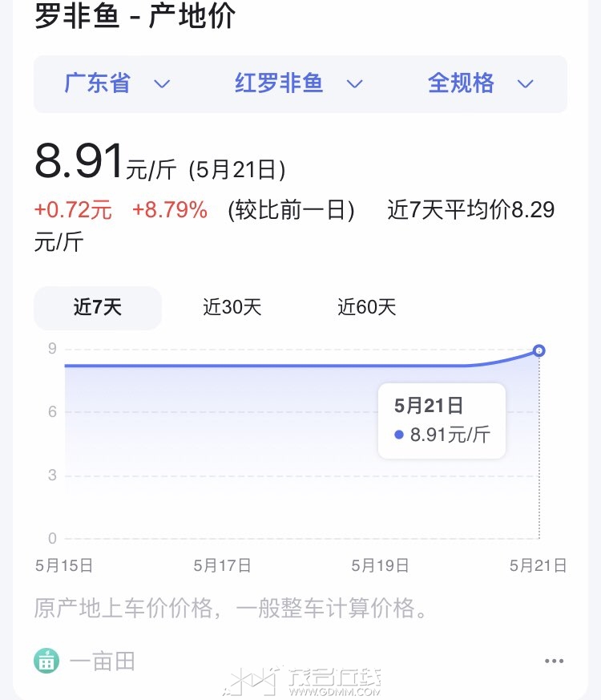
Task: Click the chevron beside 全规格
Action: pos(525,84)
